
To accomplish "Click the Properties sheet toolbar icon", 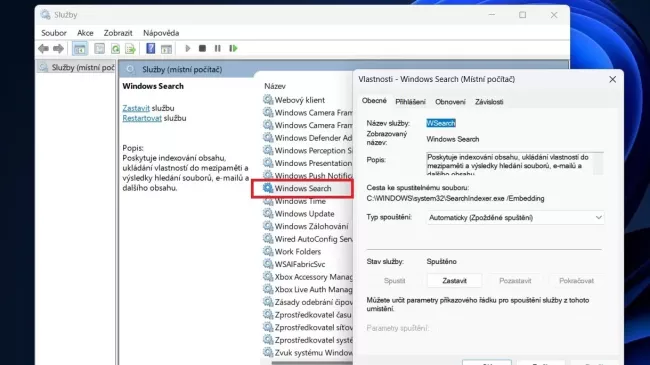I will click(99, 49).
